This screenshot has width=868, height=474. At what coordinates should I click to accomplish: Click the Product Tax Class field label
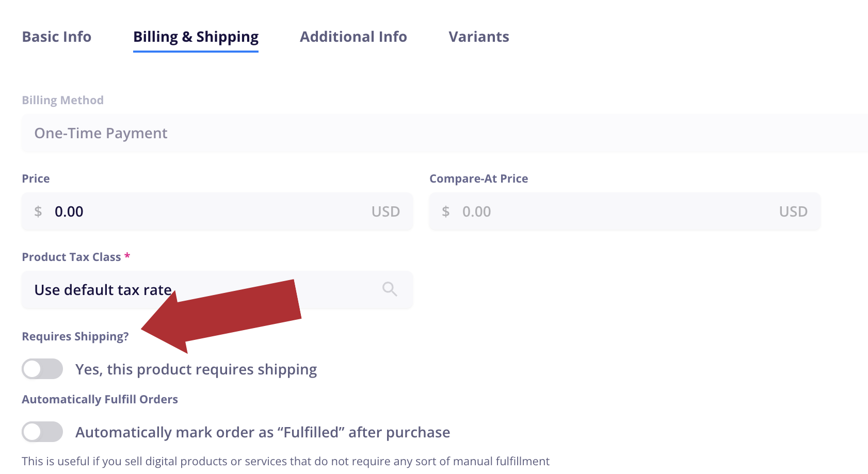pyautogui.click(x=71, y=257)
